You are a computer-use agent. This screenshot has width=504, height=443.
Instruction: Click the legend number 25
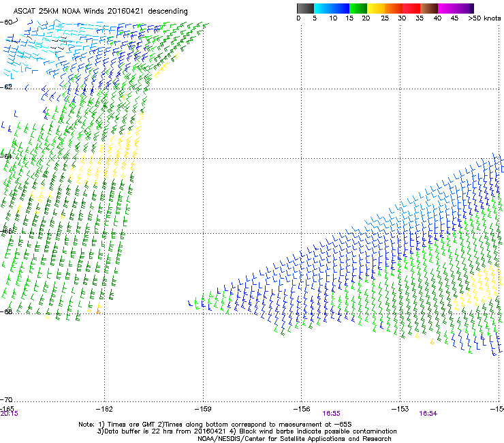[x=385, y=18]
